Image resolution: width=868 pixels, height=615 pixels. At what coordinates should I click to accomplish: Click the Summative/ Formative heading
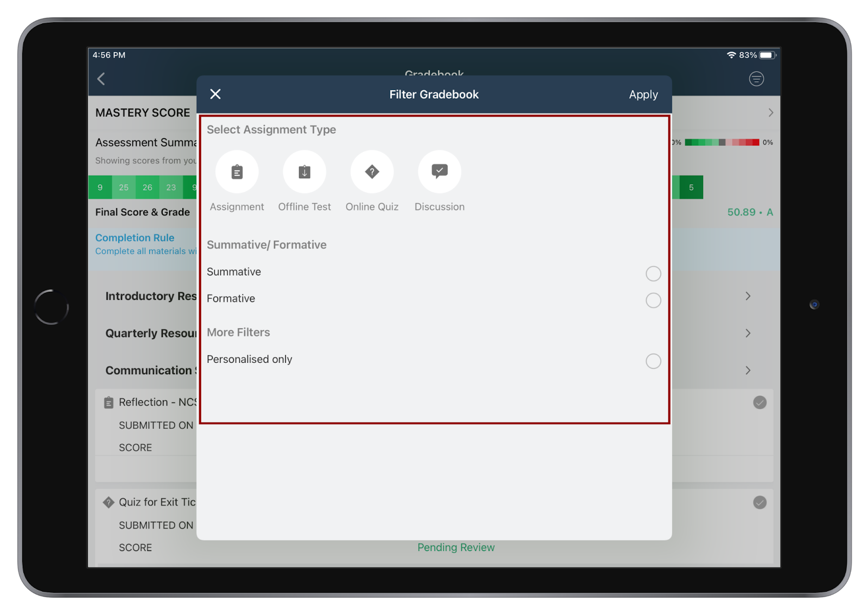click(266, 245)
